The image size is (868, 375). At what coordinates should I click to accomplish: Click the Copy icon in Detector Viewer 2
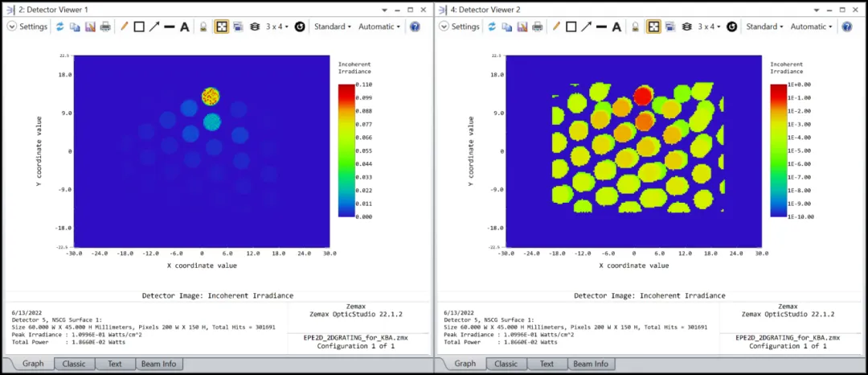click(506, 27)
